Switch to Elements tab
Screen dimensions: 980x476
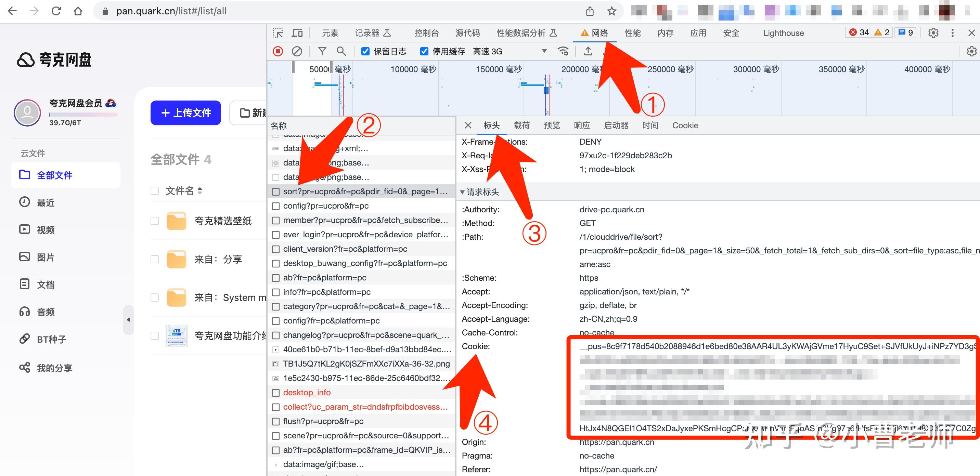tap(330, 33)
